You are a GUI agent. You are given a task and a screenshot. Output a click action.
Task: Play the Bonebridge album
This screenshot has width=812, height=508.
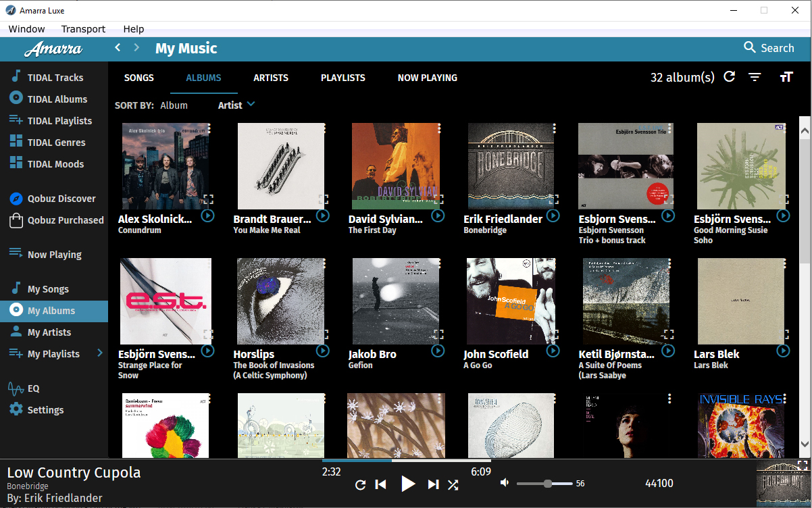pyautogui.click(x=553, y=215)
